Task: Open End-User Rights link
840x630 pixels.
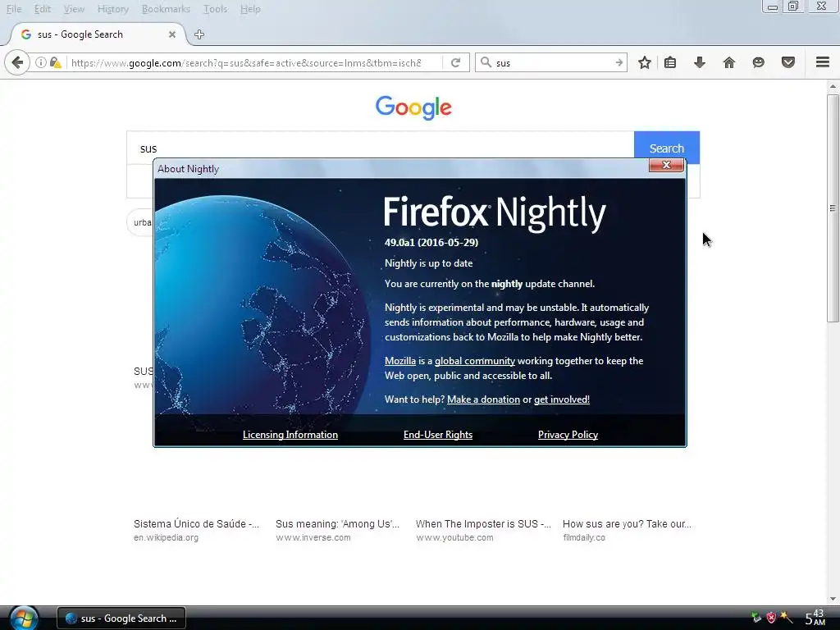Action: 438,435
